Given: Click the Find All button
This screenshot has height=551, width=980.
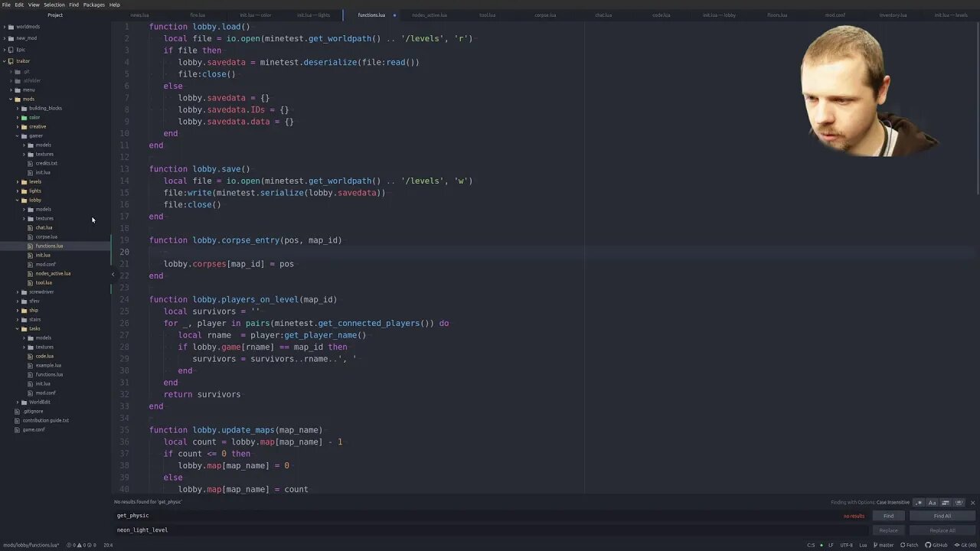Looking at the screenshot, I should [x=942, y=516].
